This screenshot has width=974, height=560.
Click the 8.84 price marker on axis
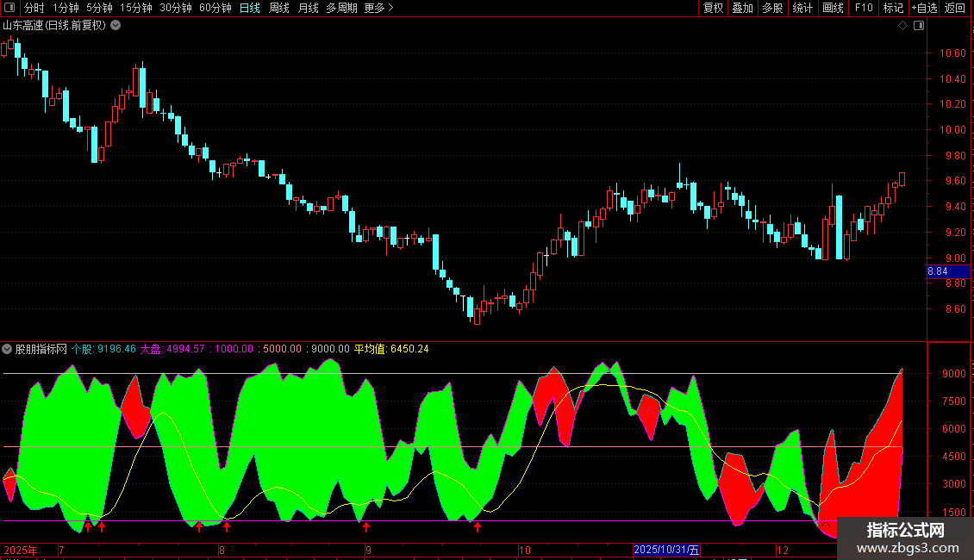(x=948, y=271)
